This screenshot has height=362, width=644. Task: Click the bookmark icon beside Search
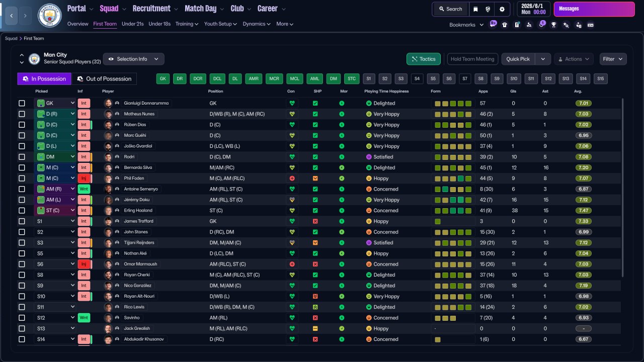(x=475, y=9)
